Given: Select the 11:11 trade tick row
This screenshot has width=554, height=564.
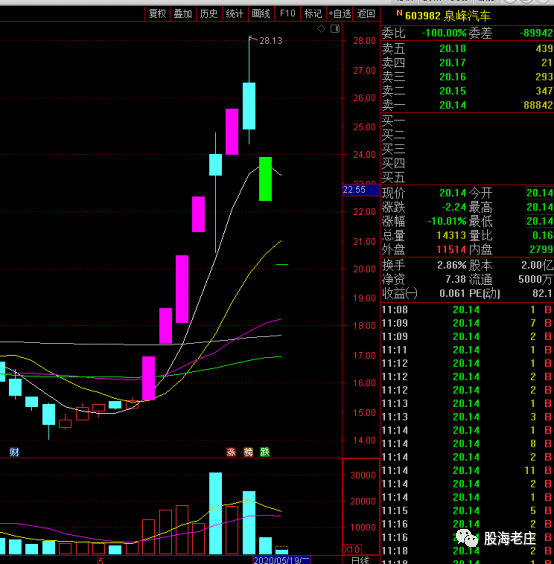Looking at the screenshot, I should coord(467,350).
